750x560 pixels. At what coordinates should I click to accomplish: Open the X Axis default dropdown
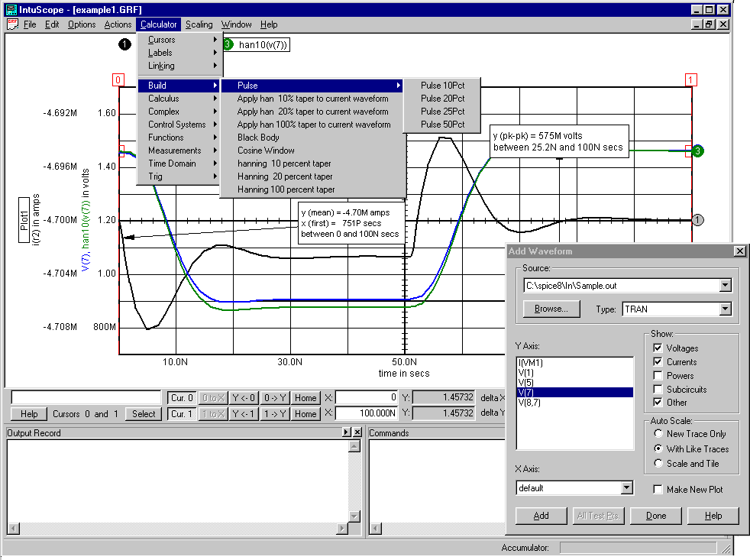(x=626, y=487)
